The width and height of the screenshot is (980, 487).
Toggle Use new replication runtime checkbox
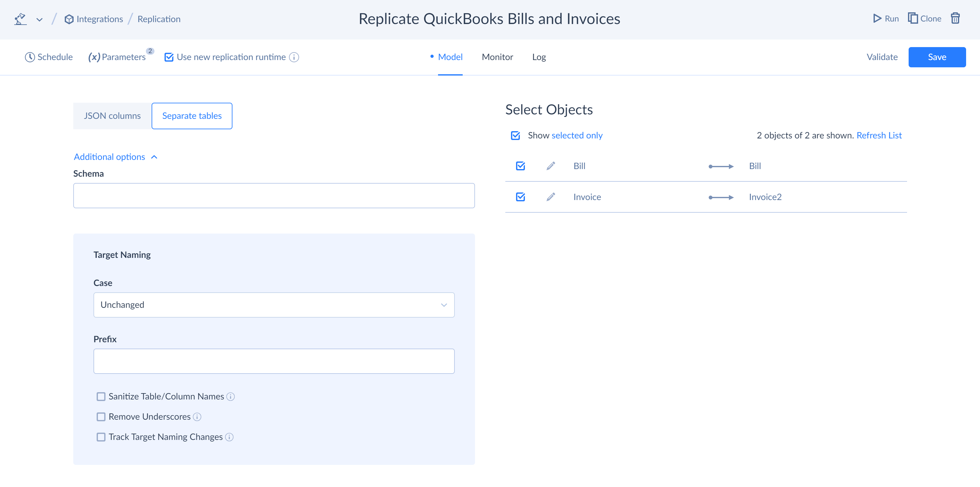[169, 57]
